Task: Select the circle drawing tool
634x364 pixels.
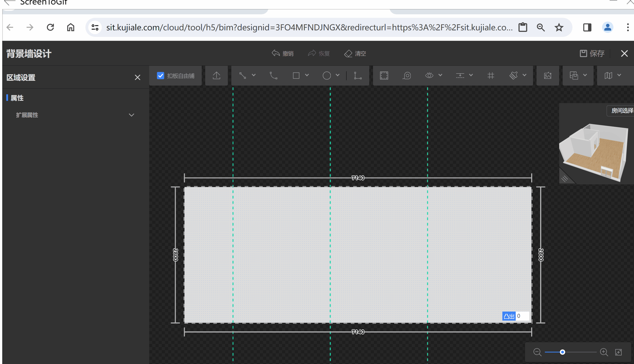Action: 327,76
